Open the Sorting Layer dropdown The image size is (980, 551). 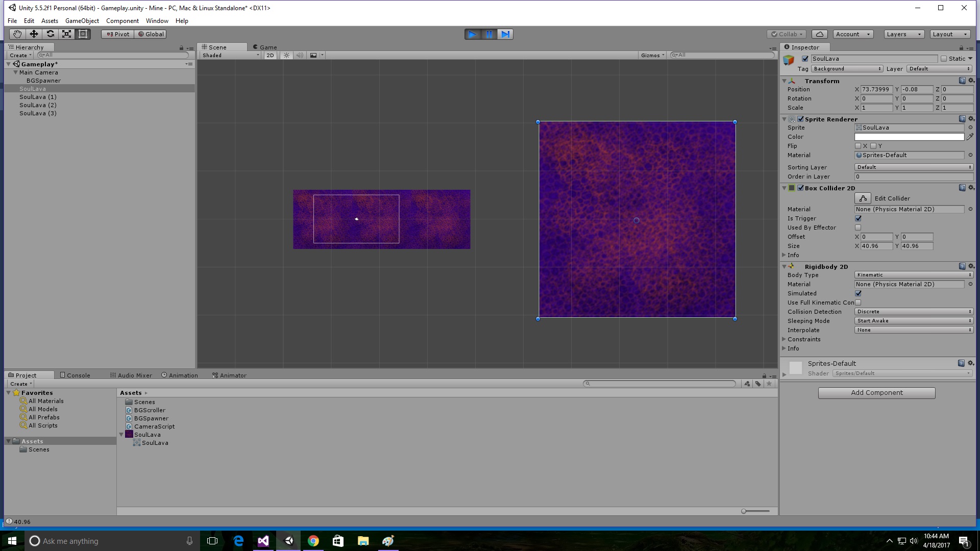[x=913, y=167]
